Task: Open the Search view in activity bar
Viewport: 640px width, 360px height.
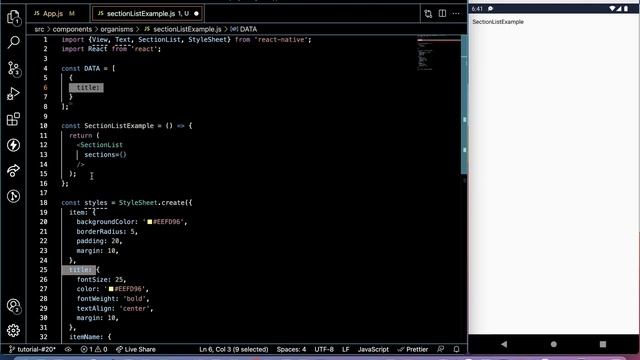Action: coord(13,42)
